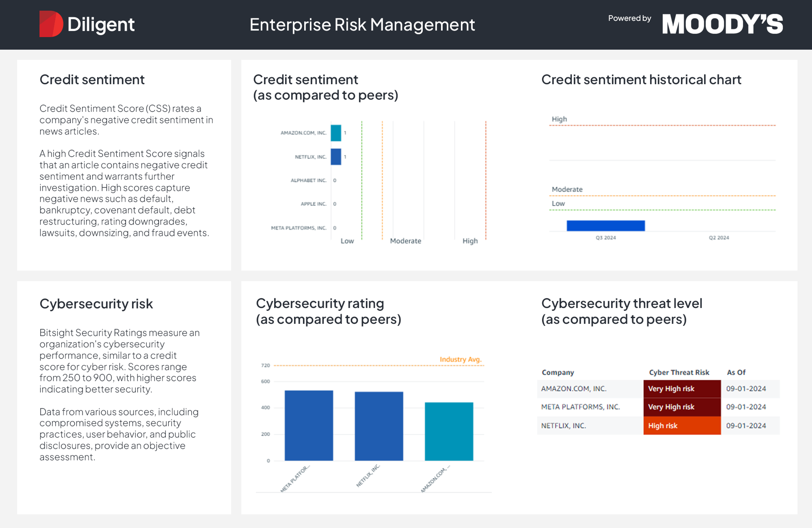This screenshot has width=812, height=528.
Task: Click the 'Cybersecurity rating (as compared to peers)' heading
Action: [328, 311]
